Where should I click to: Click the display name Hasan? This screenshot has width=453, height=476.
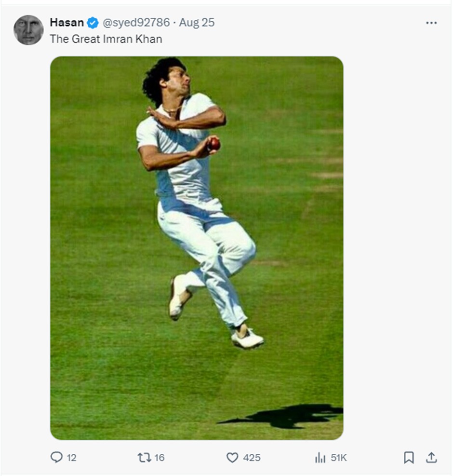click(67, 23)
